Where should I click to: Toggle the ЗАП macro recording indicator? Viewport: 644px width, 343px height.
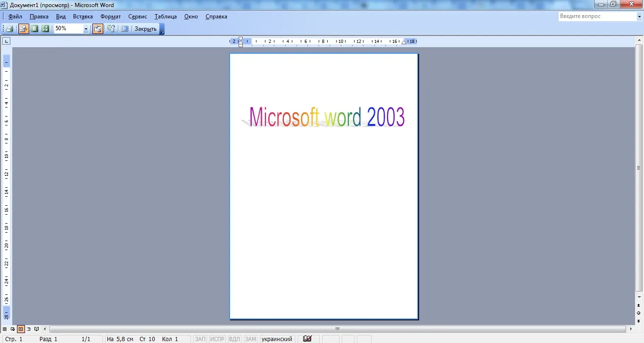200,339
